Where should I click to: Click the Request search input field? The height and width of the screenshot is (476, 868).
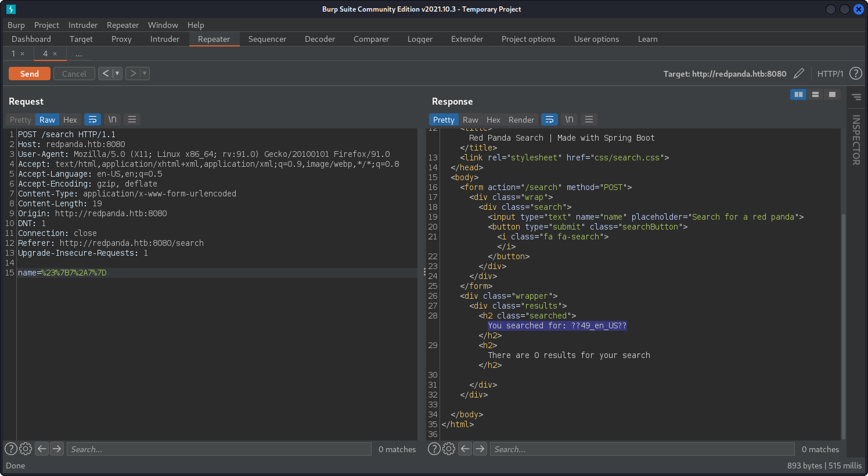(219, 449)
